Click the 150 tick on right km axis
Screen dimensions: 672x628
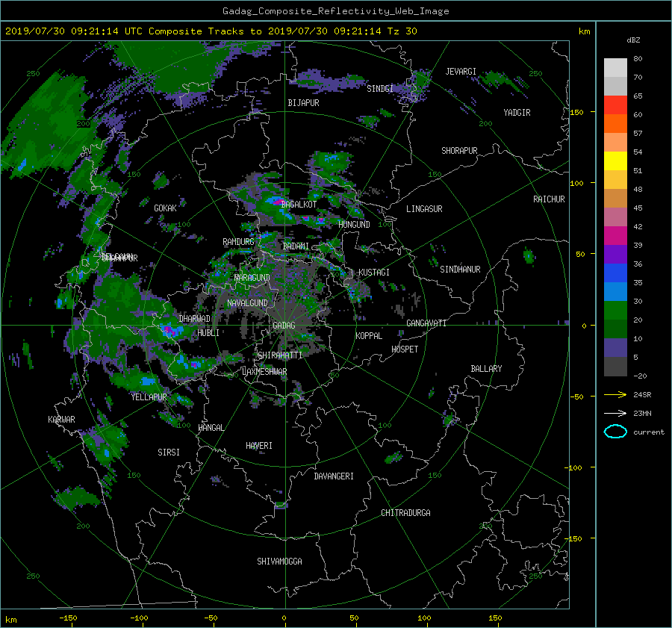tap(577, 112)
